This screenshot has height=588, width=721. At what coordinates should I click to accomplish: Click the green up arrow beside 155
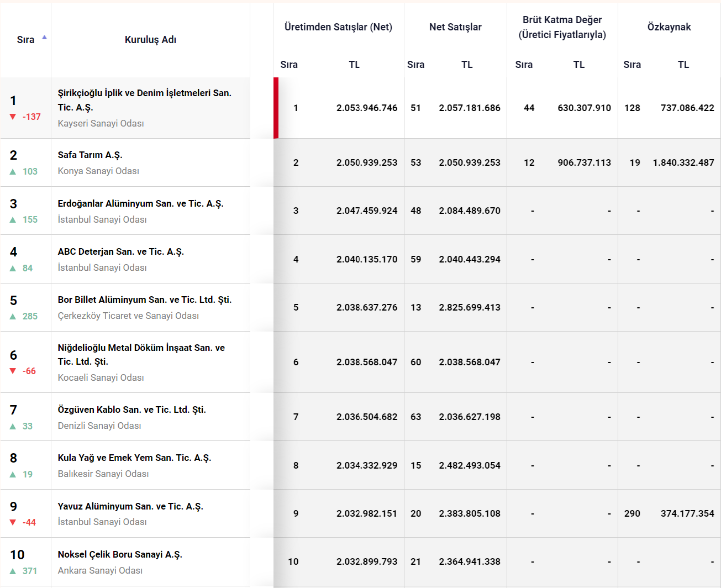click(x=13, y=220)
